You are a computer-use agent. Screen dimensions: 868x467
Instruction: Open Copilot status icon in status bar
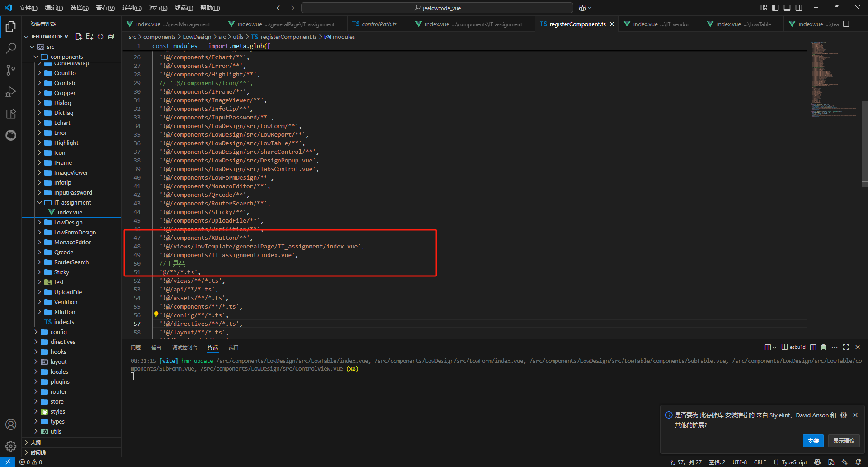[817, 462]
